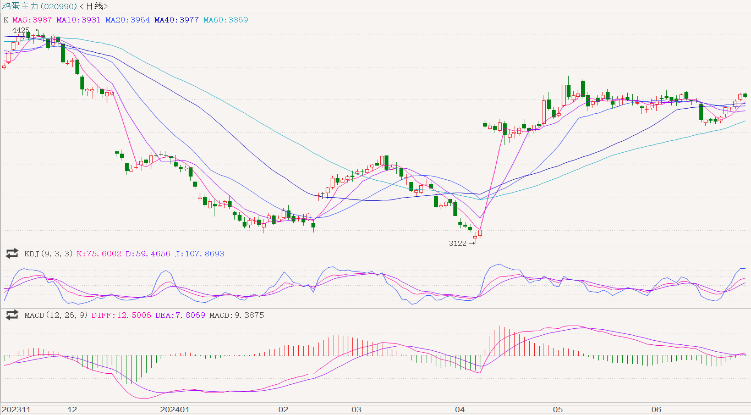The width and height of the screenshot is (751, 415).
Task: Click the KDJ(9, 3, 3) indicator name
Action: click(x=48, y=254)
